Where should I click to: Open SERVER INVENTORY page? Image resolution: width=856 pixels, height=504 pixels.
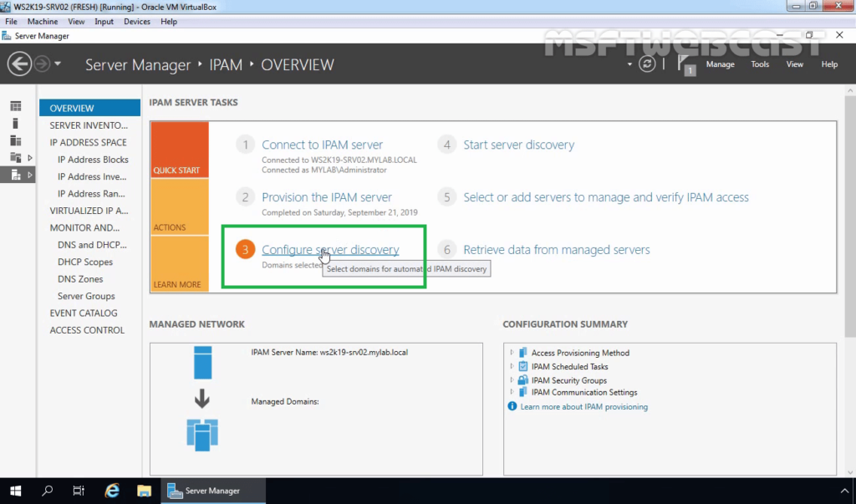tap(89, 125)
